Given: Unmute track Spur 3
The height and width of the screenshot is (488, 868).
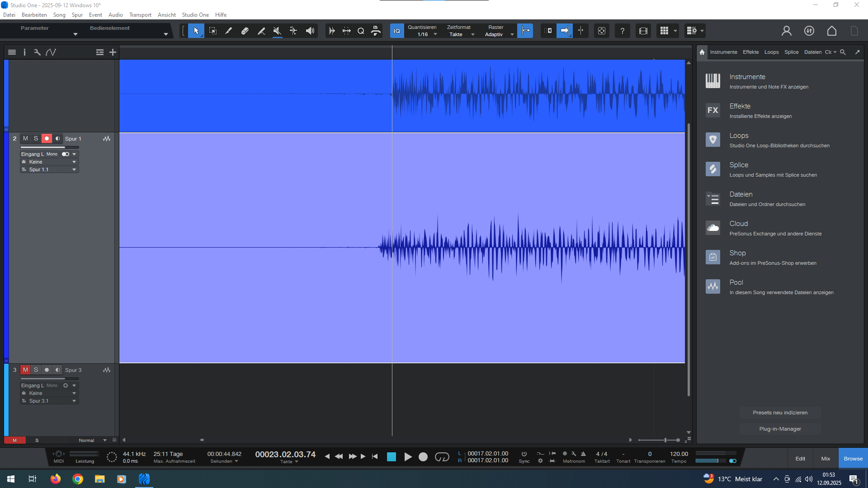Looking at the screenshot, I should 25,370.
